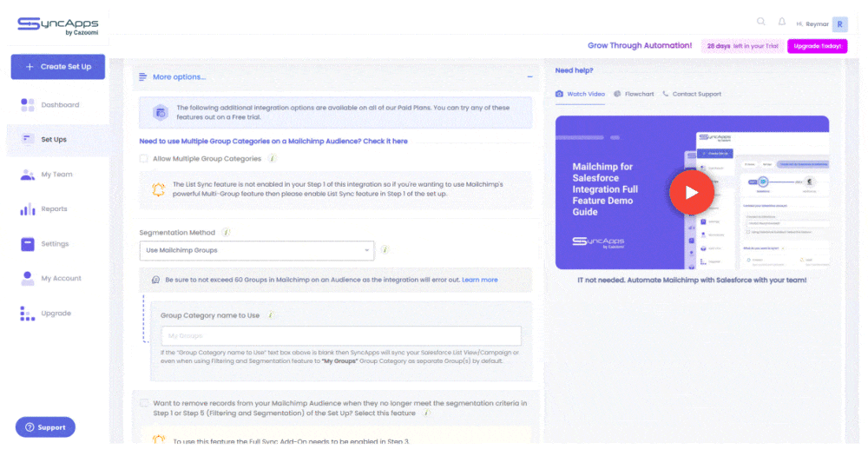The image size is (868, 456).
Task: Open the user avatar R menu
Action: [x=839, y=24]
